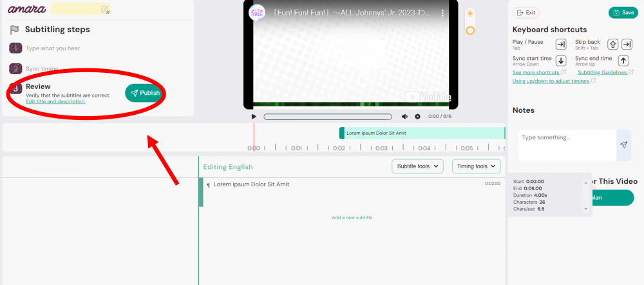This screenshot has height=285, width=644.
Task: Click the Play/Pause Tab key icon
Action: click(561, 44)
